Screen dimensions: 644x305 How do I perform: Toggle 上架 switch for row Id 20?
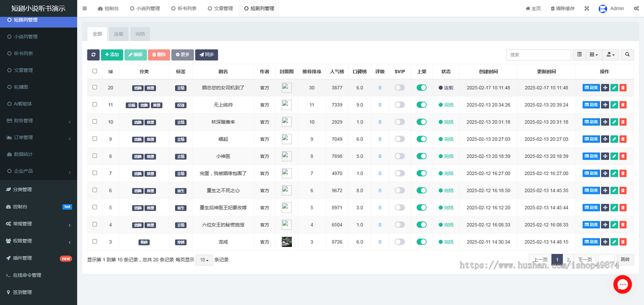coord(421,88)
